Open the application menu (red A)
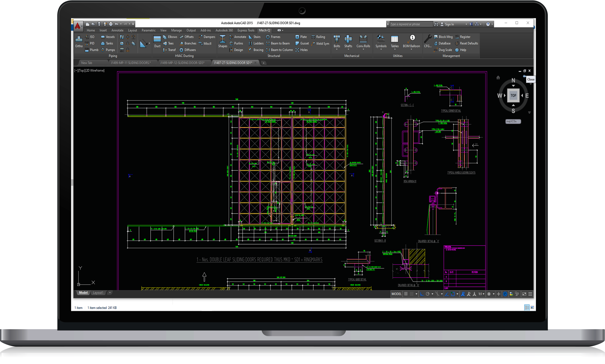This screenshot has width=605, height=364. pos(78,25)
